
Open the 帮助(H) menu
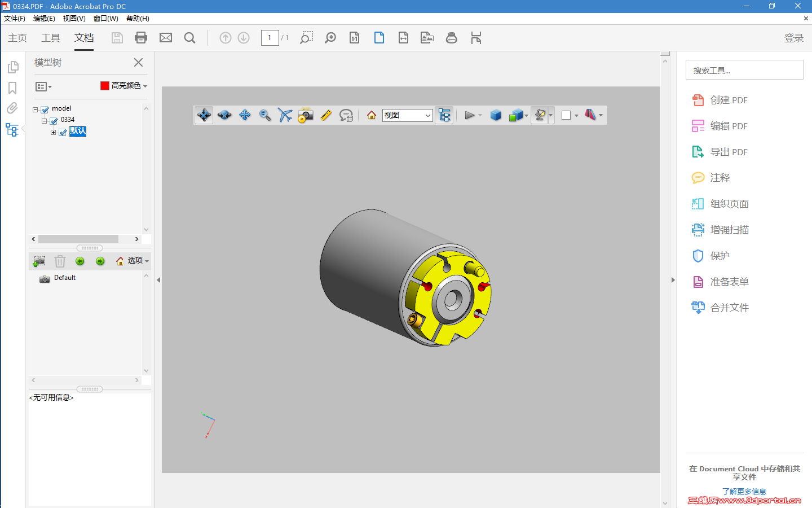(x=138, y=19)
